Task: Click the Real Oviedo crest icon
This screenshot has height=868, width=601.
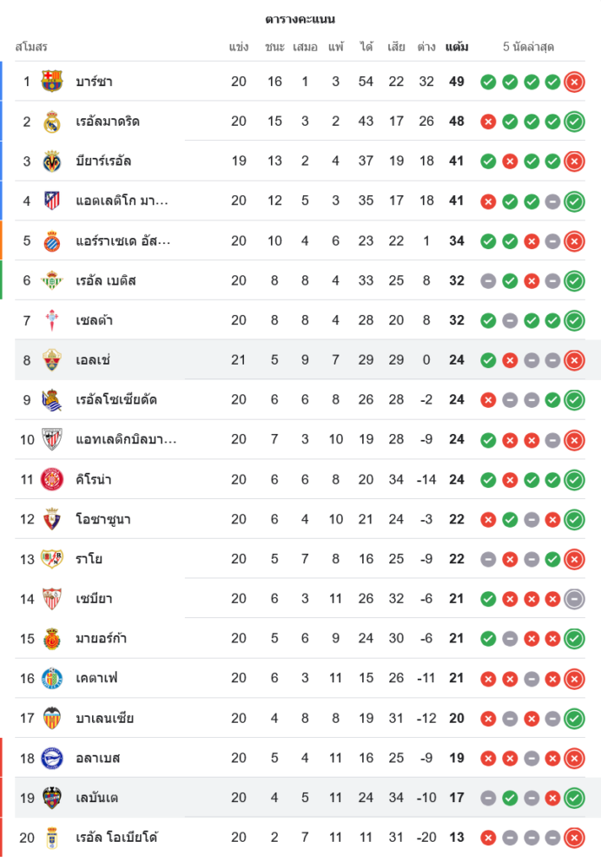Action: 52,838
